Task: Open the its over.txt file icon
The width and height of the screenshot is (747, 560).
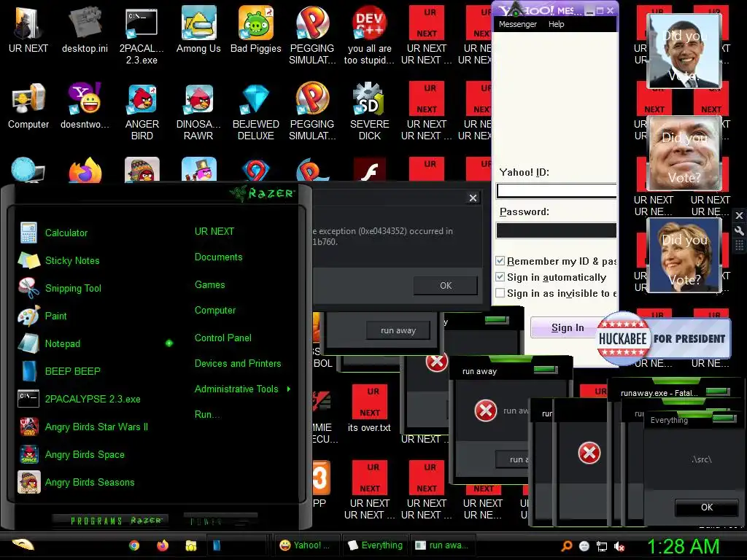Action: pyautogui.click(x=370, y=408)
